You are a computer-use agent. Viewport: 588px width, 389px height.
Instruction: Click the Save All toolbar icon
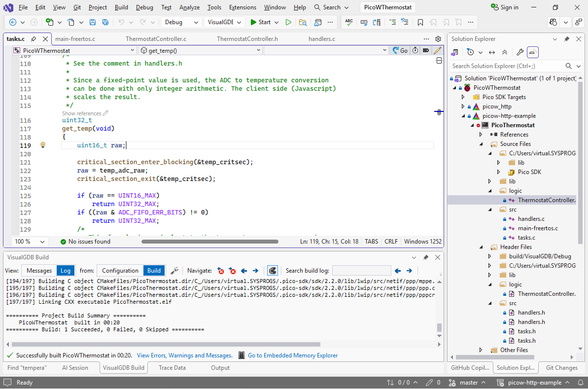[x=105, y=22]
